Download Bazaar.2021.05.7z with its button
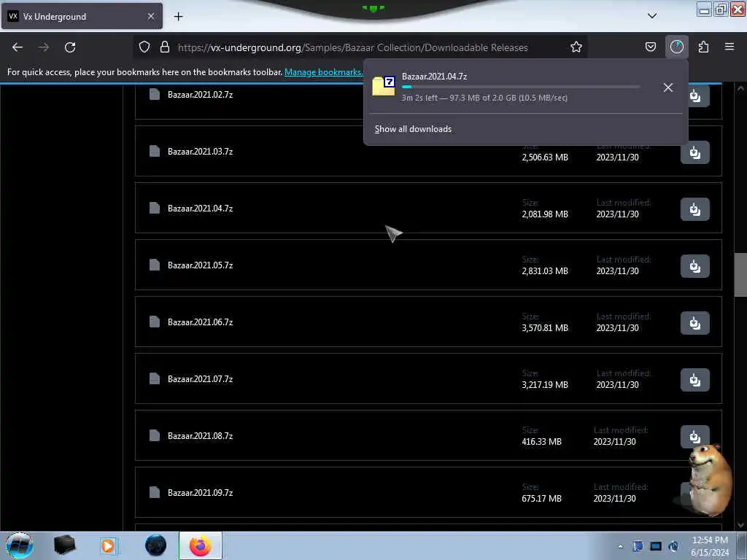 (695, 266)
